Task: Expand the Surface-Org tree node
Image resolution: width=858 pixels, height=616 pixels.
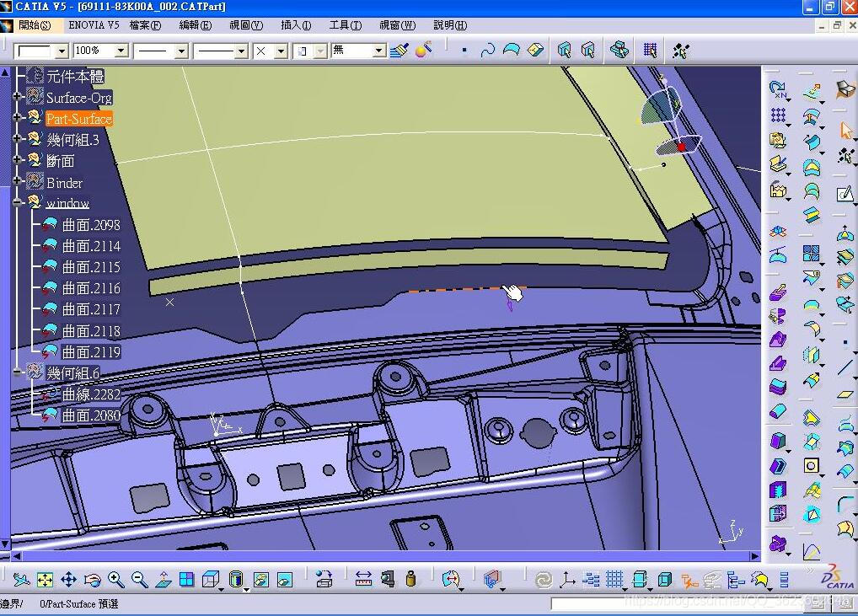Action: click(x=17, y=96)
